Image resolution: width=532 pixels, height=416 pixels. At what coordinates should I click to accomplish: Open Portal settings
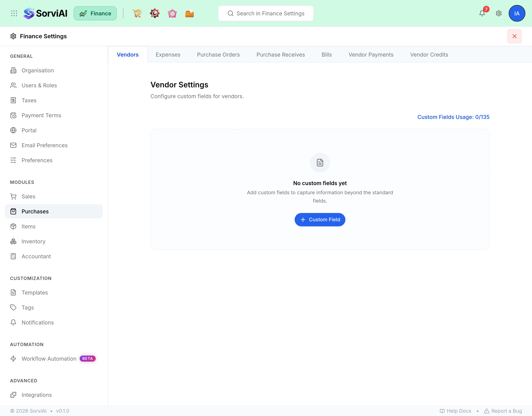pos(54,130)
